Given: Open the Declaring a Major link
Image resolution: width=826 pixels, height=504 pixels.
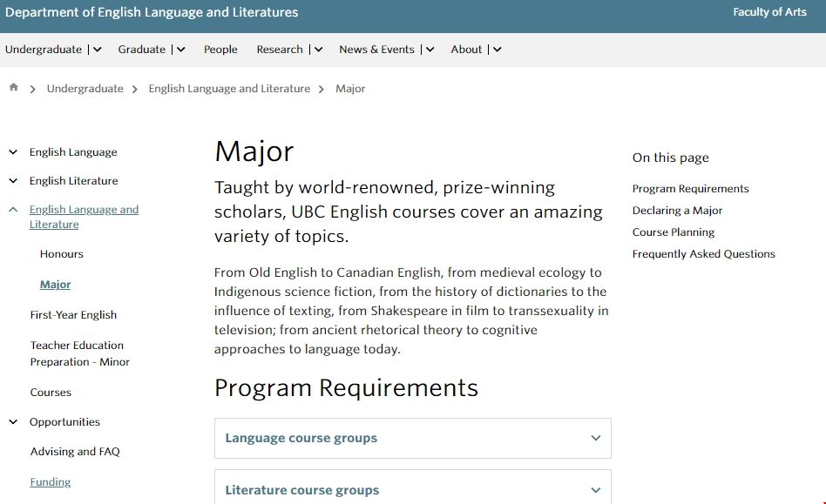Looking at the screenshot, I should 677,210.
